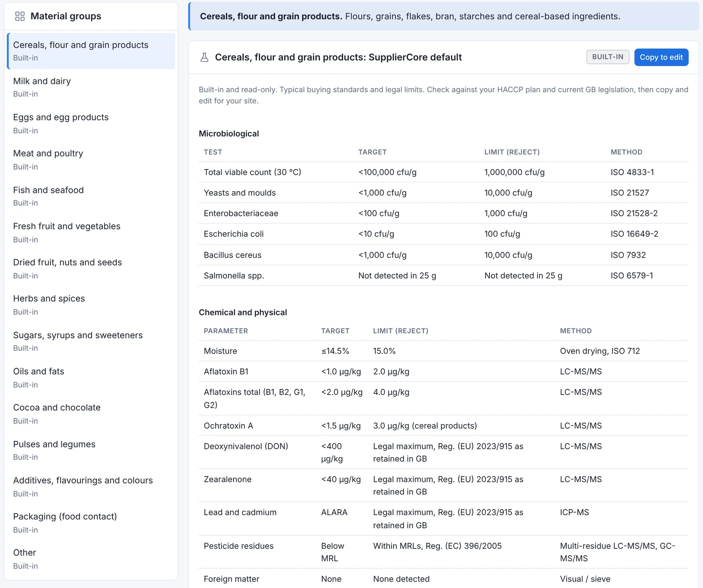The width and height of the screenshot is (703, 588).
Task: Click the Ochratoxin A parameter
Action: [x=228, y=426]
